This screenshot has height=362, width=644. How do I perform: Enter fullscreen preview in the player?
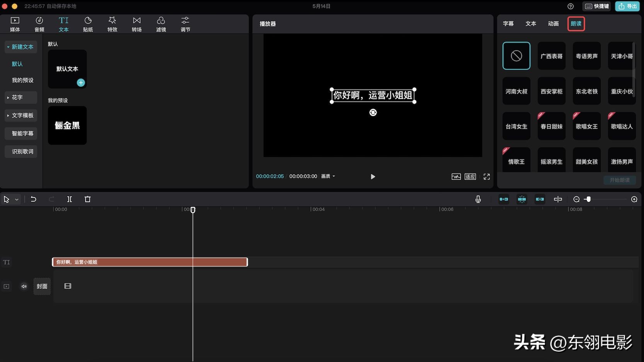tap(487, 177)
